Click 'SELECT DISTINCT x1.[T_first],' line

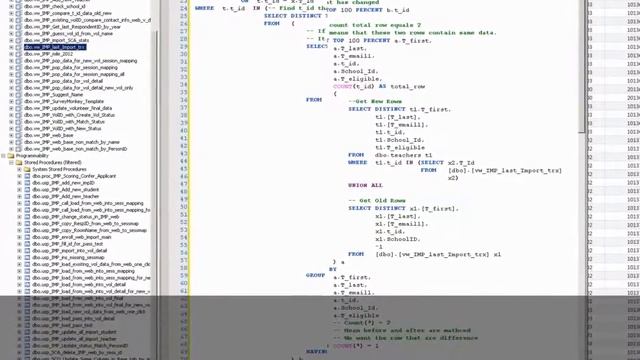(x=403, y=208)
